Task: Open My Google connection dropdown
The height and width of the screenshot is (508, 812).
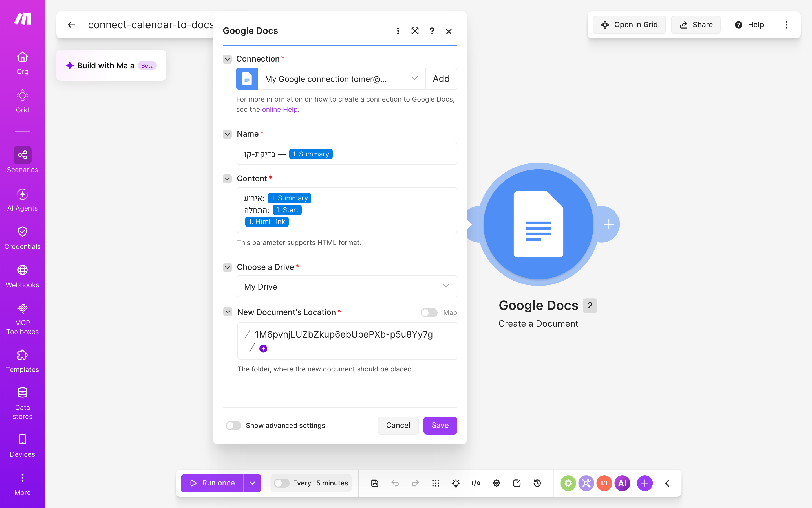Action: 341,79
